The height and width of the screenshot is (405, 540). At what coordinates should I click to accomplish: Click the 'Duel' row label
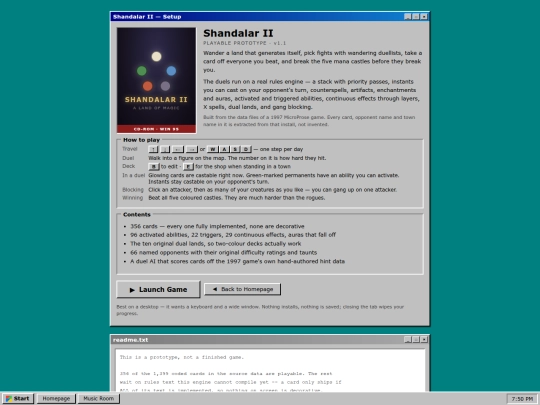128,158
